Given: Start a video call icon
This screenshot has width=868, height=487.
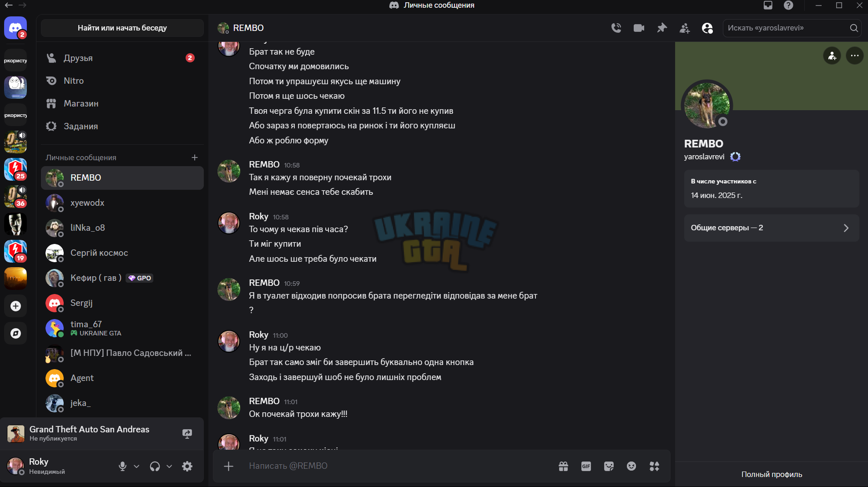Looking at the screenshot, I should point(639,28).
